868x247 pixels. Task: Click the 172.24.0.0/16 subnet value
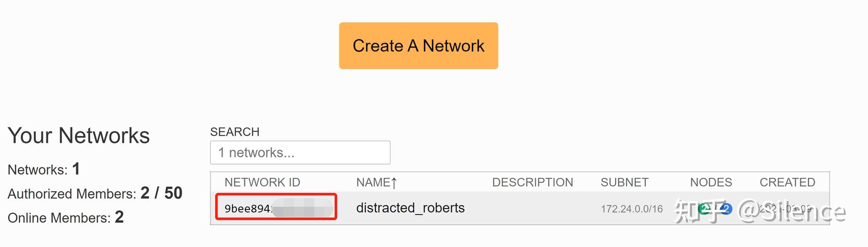pos(631,209)
